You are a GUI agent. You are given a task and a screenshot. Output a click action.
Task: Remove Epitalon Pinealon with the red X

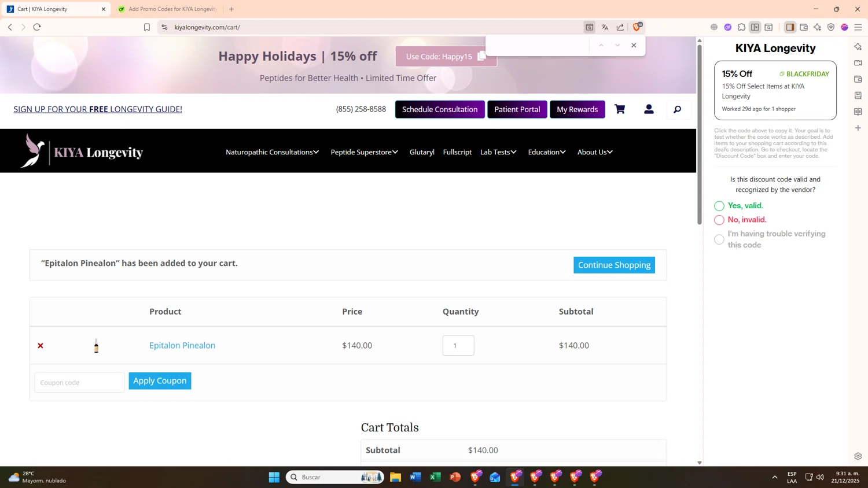[41, 346]
